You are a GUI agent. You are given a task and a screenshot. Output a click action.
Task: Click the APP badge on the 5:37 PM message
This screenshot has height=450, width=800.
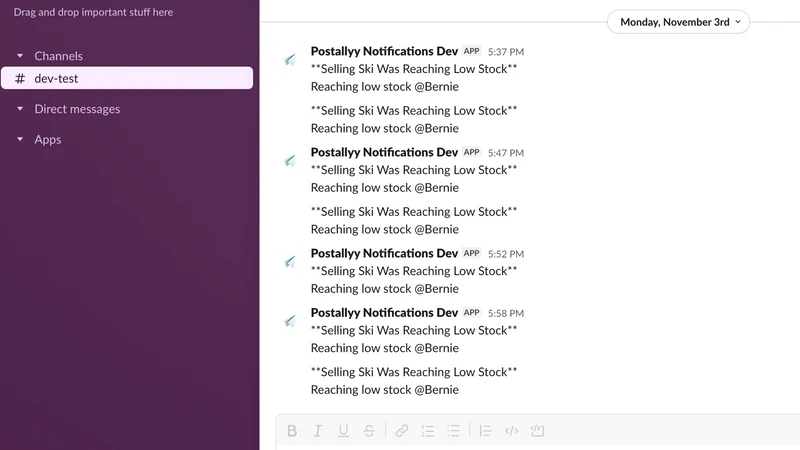(x=471, y=51)
